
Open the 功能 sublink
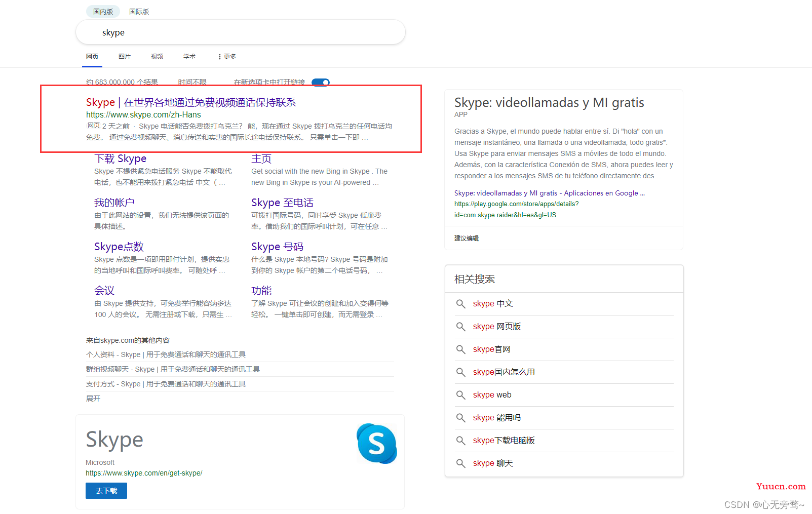tap(261, 291)
